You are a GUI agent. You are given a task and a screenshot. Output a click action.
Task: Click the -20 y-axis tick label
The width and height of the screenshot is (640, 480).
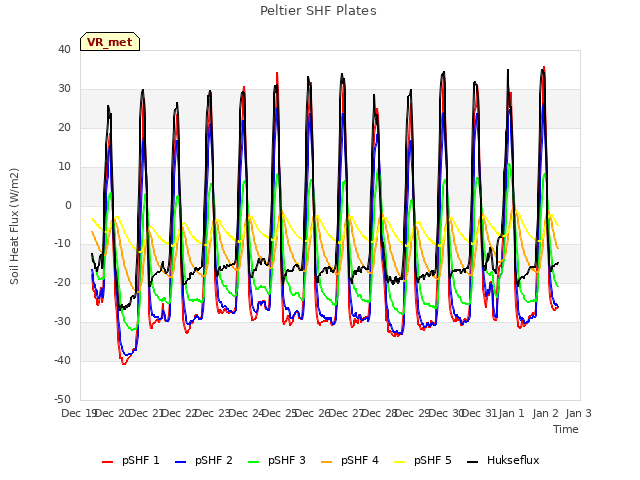coord(62,282)
